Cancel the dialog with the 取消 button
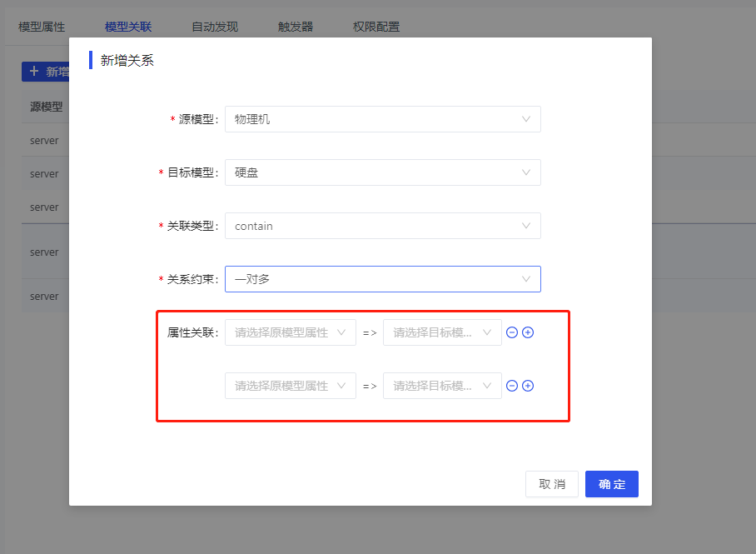 point(551,484)
